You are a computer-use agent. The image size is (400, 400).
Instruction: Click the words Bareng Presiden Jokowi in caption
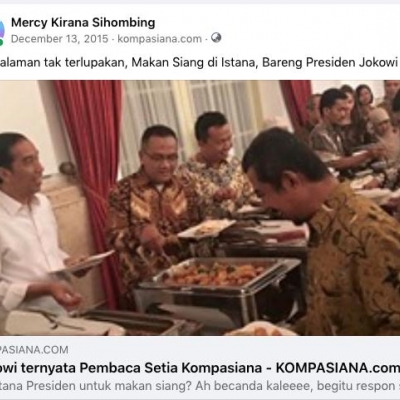(330, 62)
